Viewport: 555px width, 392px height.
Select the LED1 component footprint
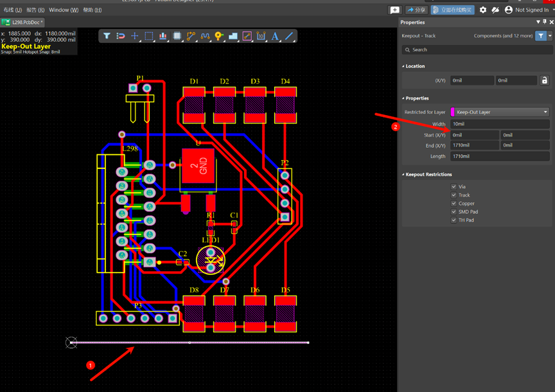(x=211, y=260)
